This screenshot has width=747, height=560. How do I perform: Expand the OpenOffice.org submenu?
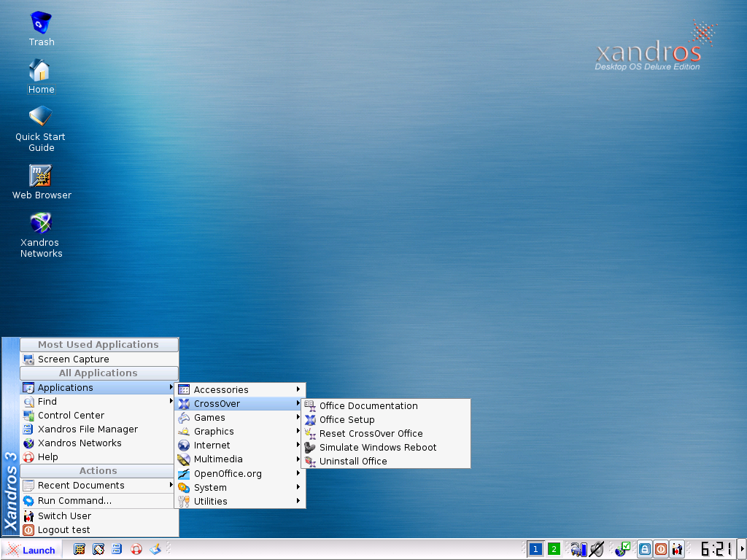(240, 473)
